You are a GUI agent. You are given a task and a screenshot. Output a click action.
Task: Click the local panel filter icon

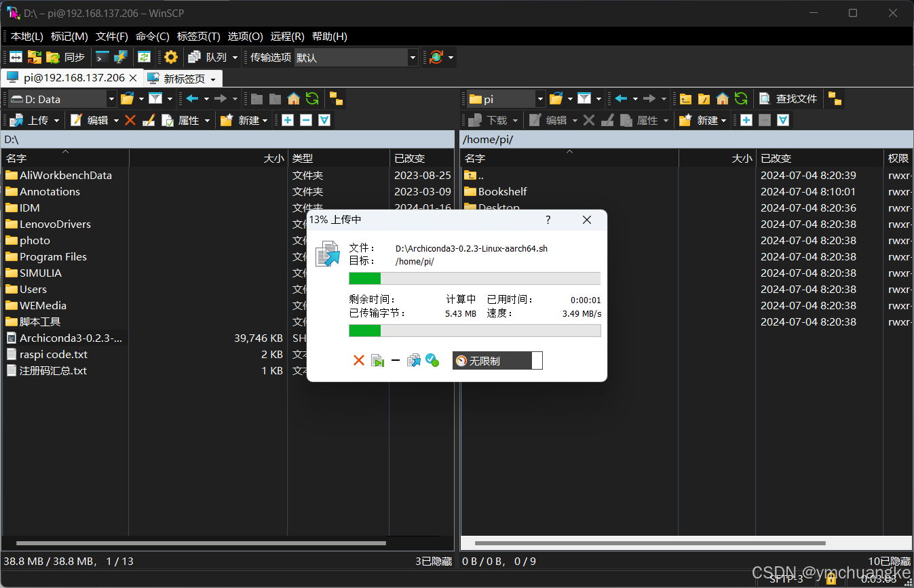[x=155, y=99]
